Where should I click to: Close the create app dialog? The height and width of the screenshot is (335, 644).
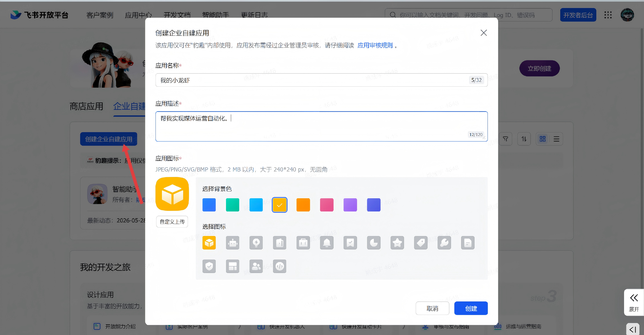pyautogui.click(x=484, y=33)
